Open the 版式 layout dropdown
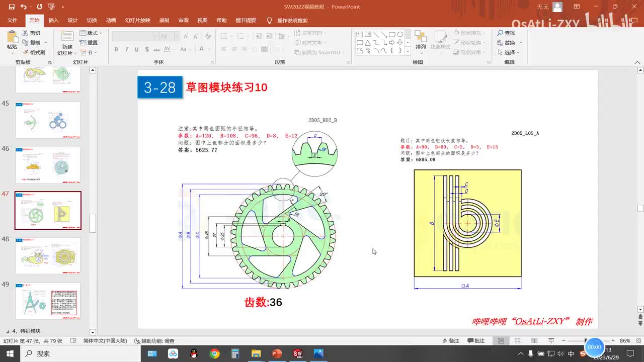 pyautogui.click(x=91, y=33)
